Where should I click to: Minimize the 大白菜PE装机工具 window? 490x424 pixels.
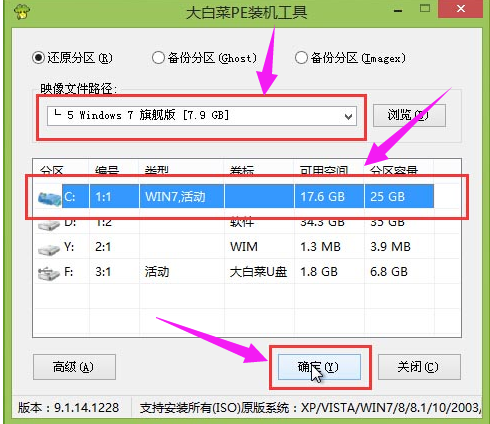398,11
